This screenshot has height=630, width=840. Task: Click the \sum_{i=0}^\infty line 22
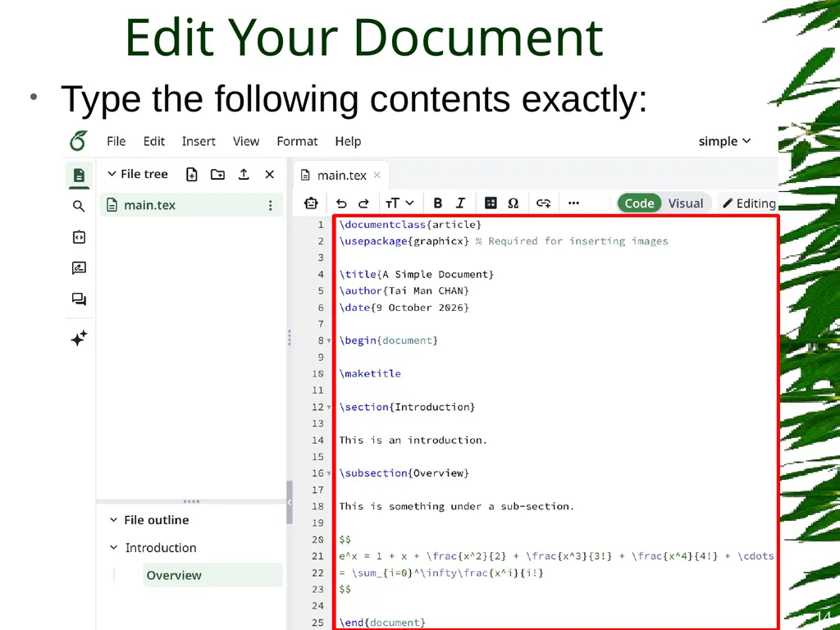tap(441, 573)
